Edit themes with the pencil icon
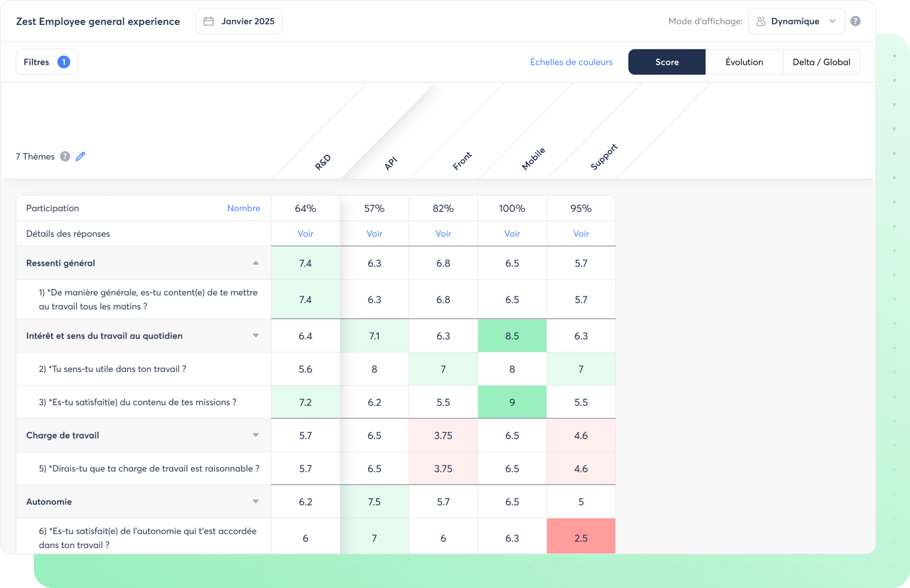Image resolution: width=910 pixels, height=588 pixels. click(80, 156)
